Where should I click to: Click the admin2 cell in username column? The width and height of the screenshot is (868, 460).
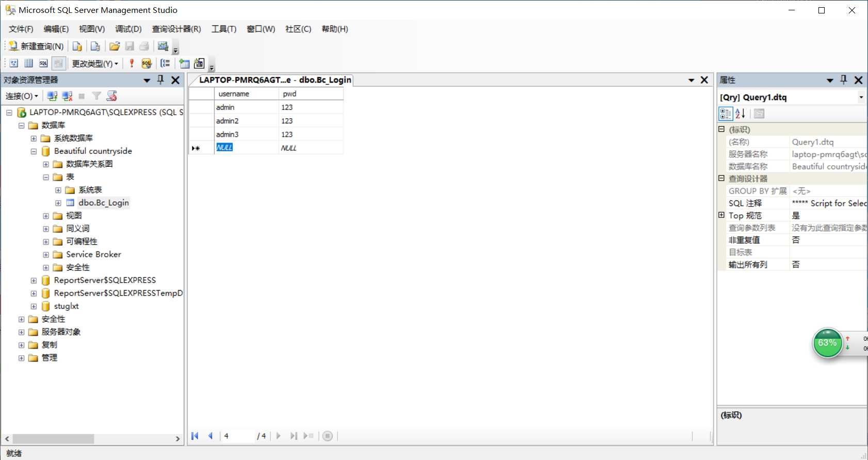247,121
